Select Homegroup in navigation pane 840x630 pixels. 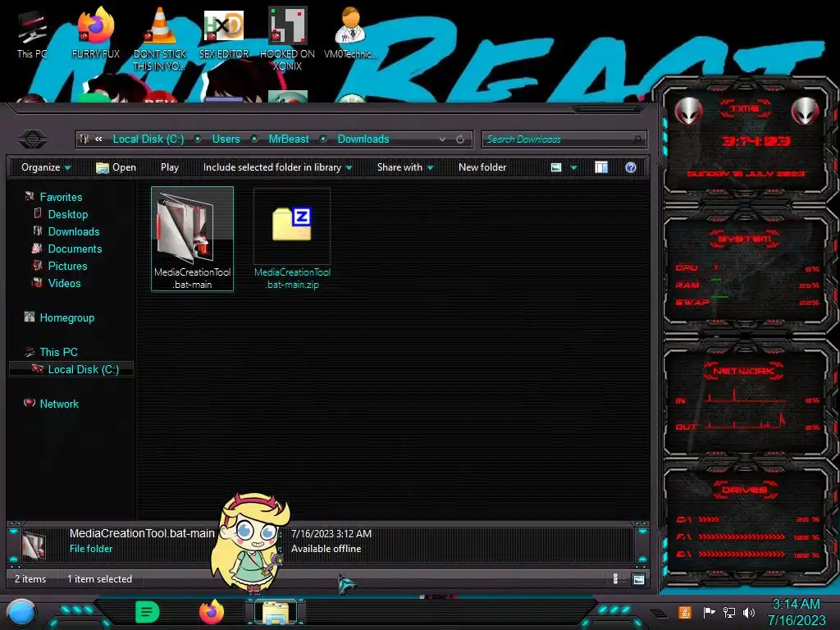tap(67, 317)
